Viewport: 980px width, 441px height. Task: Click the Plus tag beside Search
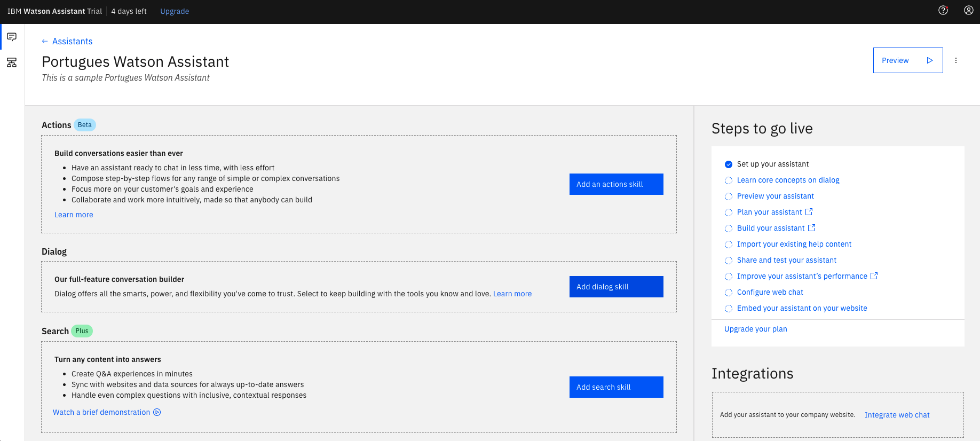(x=82, y=331)
